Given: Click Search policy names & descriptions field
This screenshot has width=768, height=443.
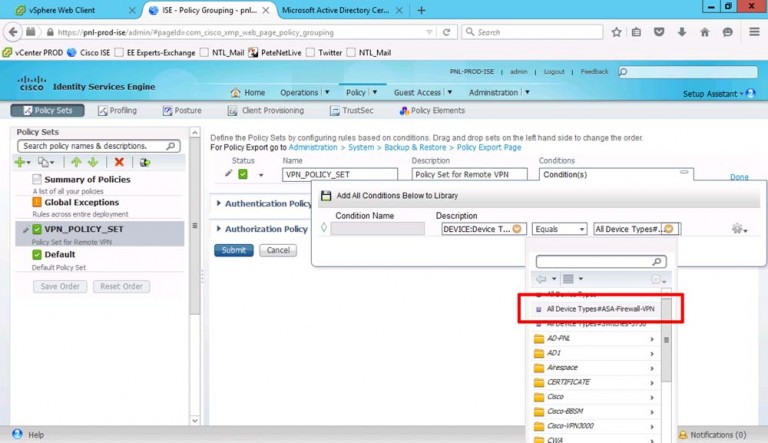Looking at the screenshot, I should (98, 146).
